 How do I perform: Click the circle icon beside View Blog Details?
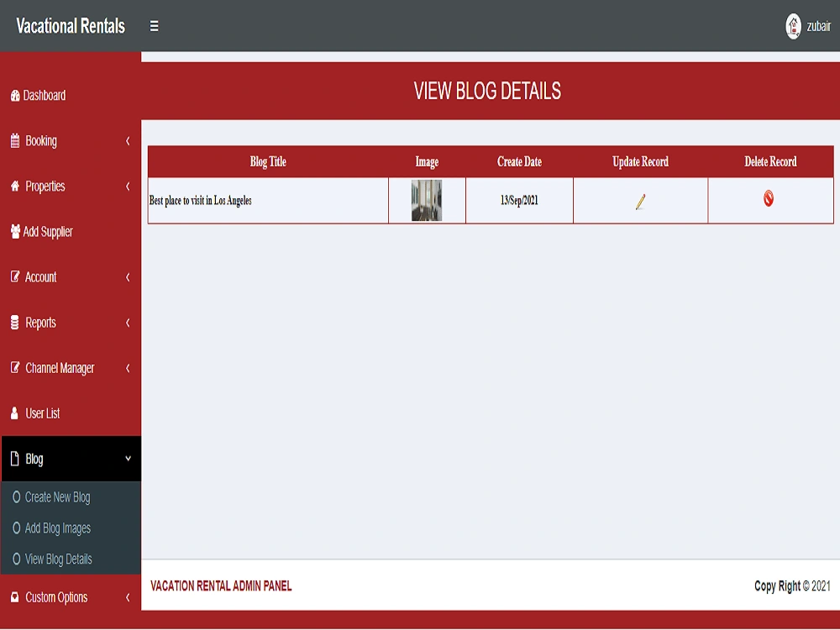tap(16, 559)
